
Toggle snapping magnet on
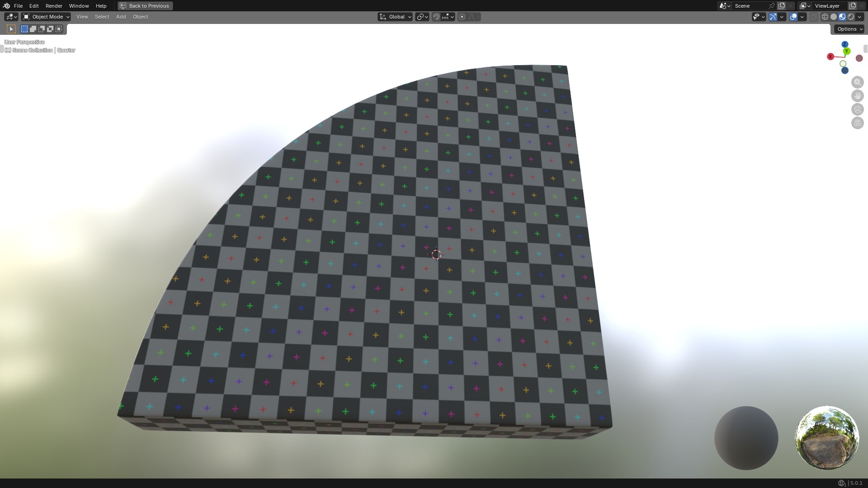pos(436,17)
